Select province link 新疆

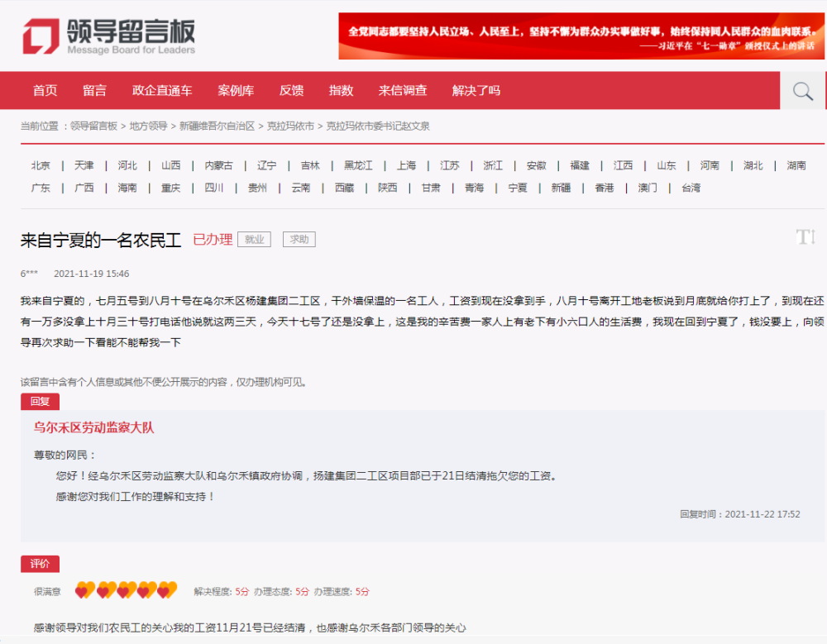561,188
